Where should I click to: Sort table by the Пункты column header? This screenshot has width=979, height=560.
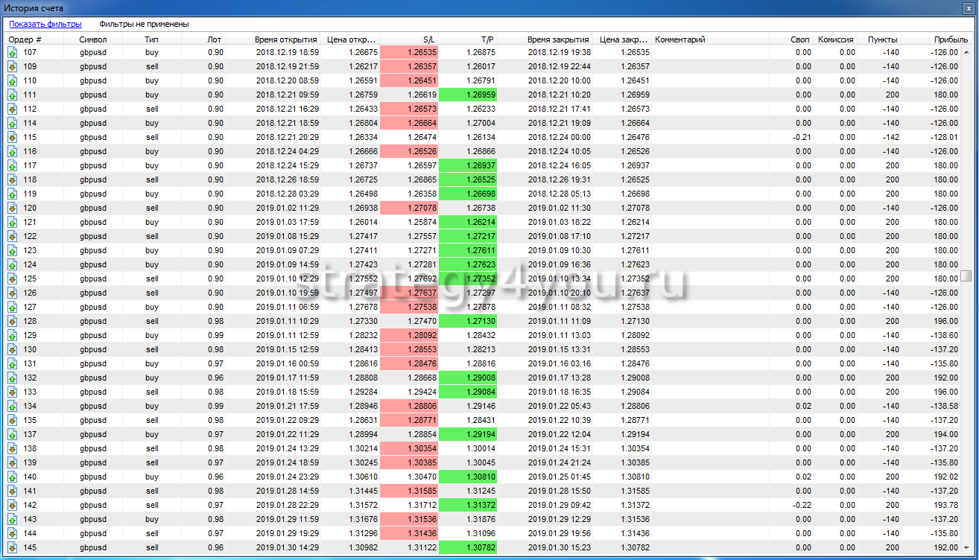(x=882, y=39)
